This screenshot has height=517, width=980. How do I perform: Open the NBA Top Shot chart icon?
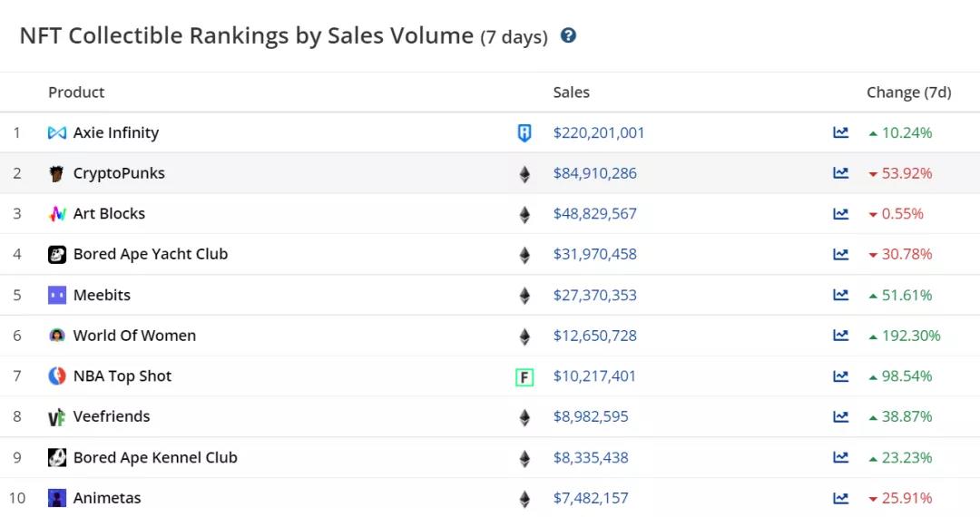(x=840, y=376)
